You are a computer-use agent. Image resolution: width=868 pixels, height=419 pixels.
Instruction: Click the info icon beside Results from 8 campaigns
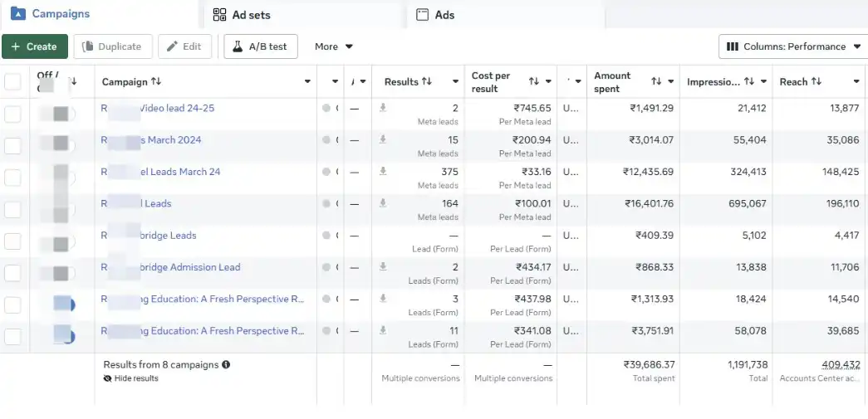(x=226, y=364)
